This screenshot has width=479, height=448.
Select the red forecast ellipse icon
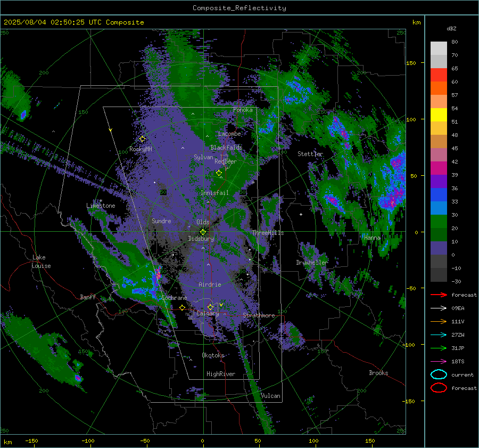(439, 388)
